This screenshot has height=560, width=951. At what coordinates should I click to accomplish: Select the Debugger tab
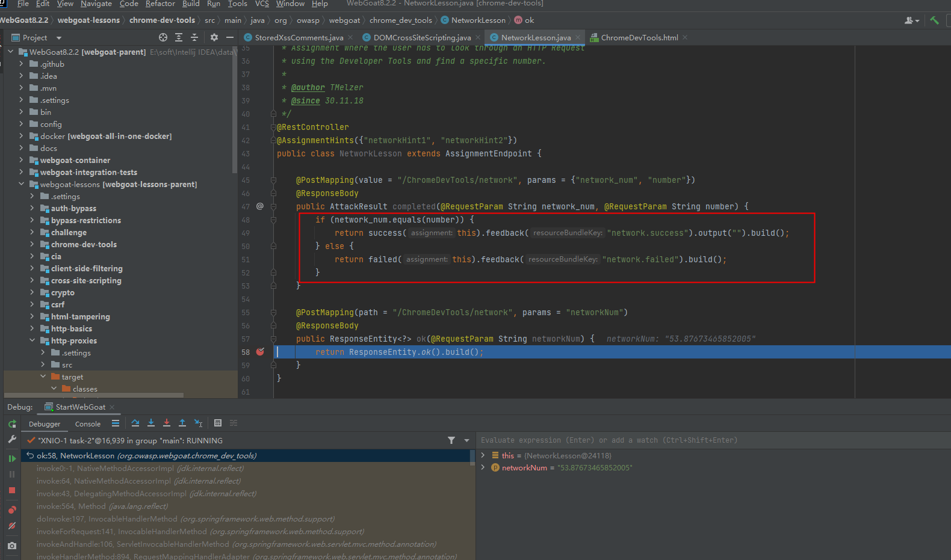click(45, 424)
